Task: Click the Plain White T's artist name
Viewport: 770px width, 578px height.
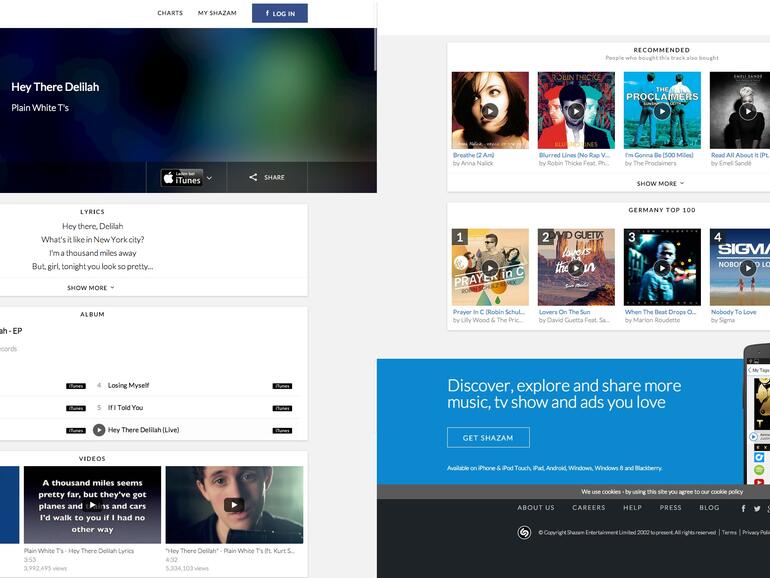Action: [x=40, y=108]
